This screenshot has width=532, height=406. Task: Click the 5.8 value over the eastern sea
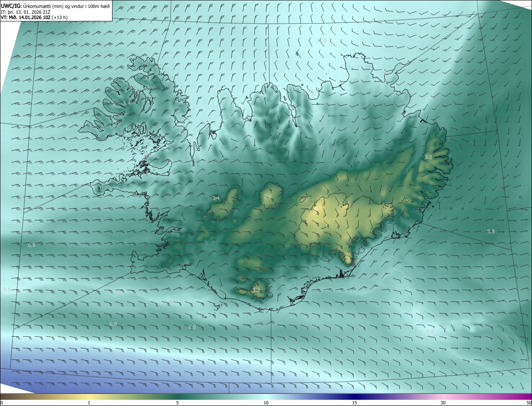pyautogui.click(x=491, y=231)
